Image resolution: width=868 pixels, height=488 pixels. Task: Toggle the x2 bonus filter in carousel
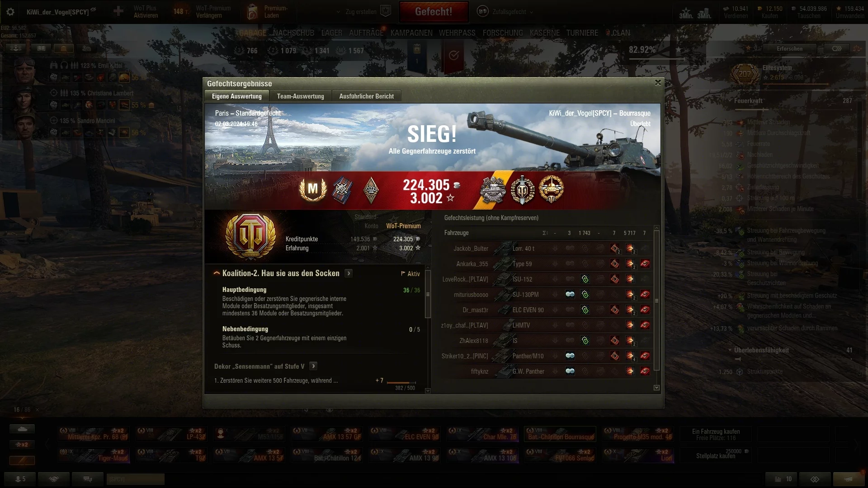22,445
